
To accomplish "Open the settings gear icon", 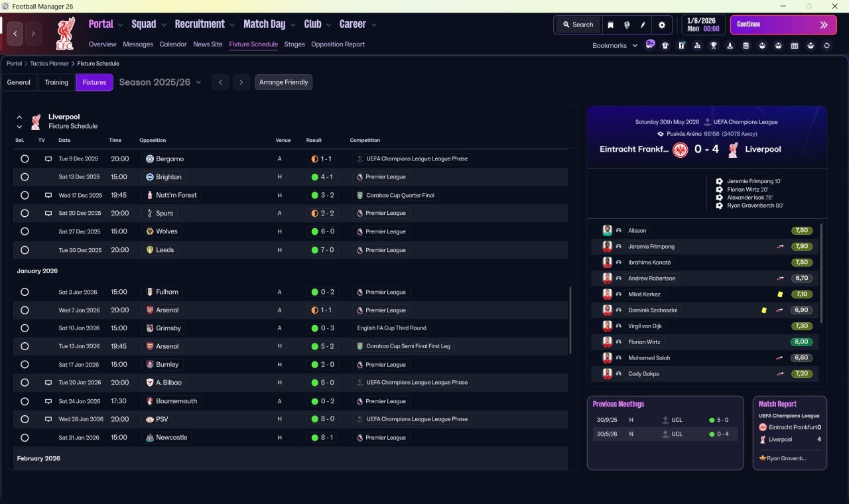I will coord(661,25).
